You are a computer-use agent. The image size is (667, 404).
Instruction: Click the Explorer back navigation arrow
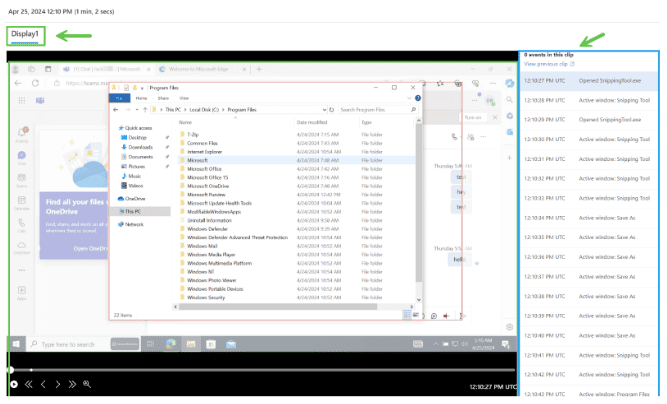pos(116,110)
